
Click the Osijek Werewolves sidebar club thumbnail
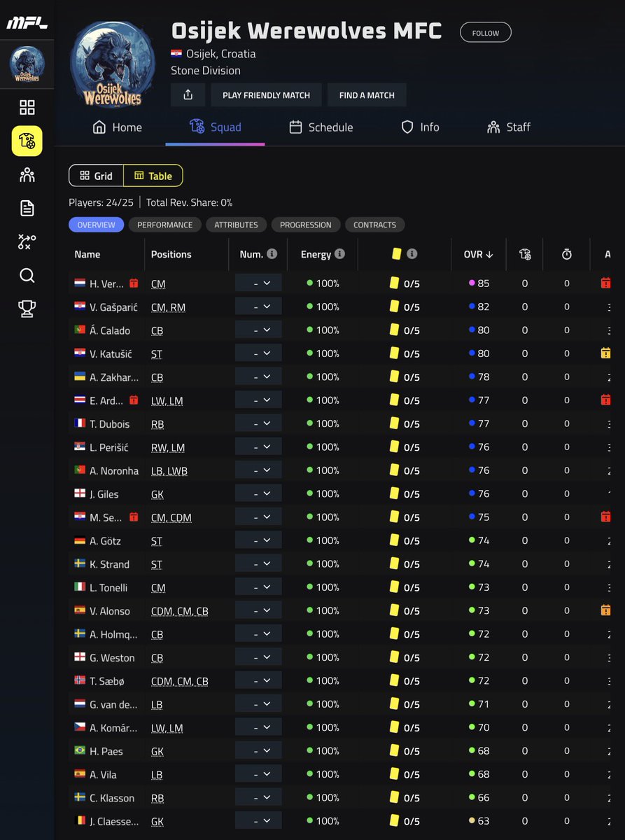[27, 64]
